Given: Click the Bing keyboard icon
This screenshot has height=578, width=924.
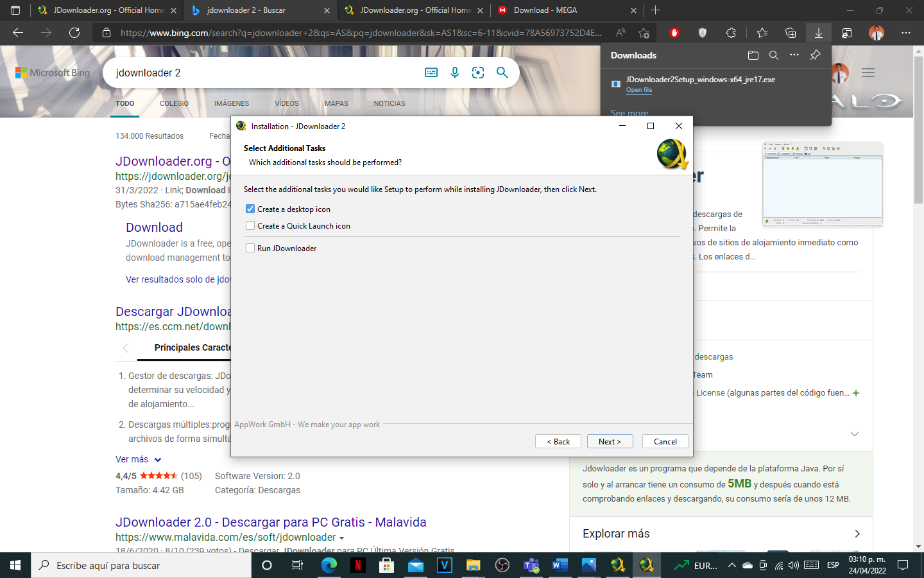Looking at the screenshot, I should [x=431, y=73].
